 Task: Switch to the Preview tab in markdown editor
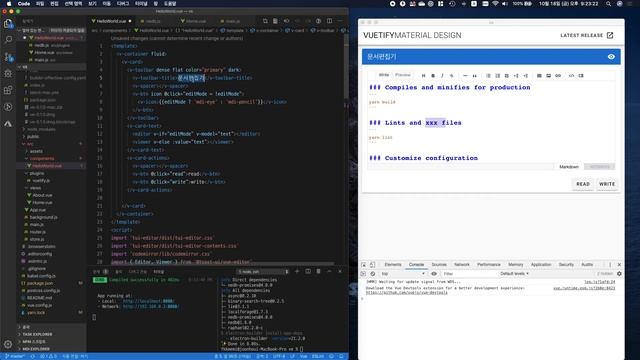tap(403, 75)
